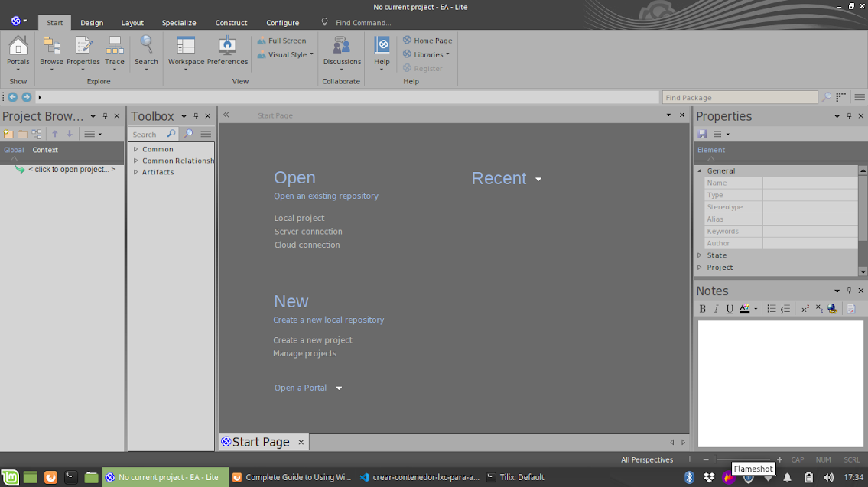Switch to the Design ribbon tab

[92, 23]
